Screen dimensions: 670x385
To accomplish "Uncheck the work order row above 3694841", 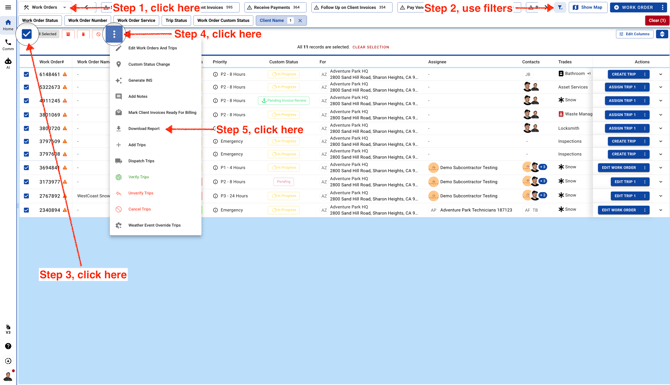I will tap(26, 154).
